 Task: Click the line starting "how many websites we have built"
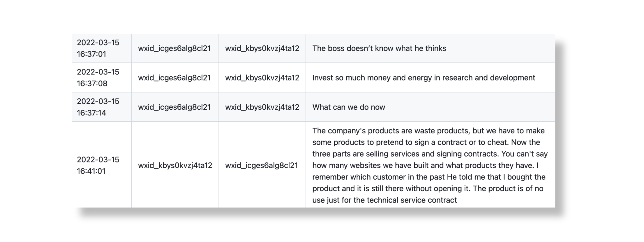pos(425,165)
